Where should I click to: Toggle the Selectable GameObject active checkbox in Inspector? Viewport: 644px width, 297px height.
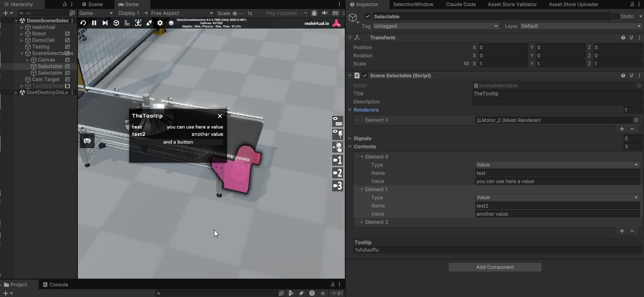(368, 16)
